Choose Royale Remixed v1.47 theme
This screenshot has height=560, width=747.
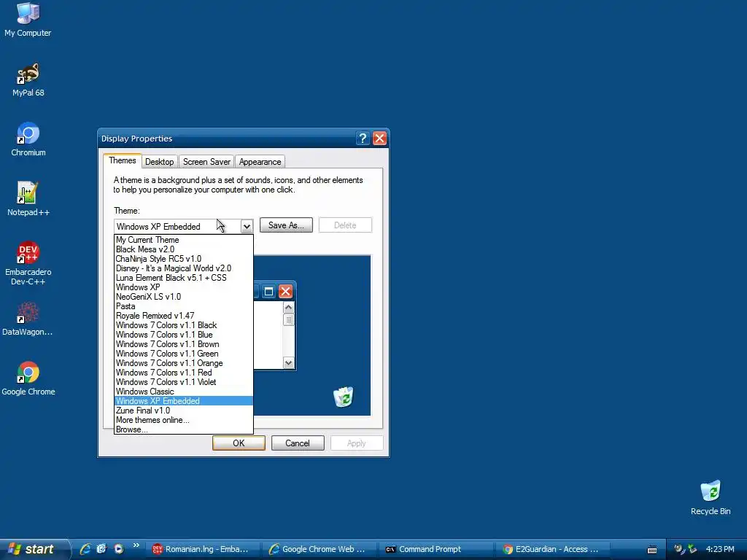(x=183, y=316)
